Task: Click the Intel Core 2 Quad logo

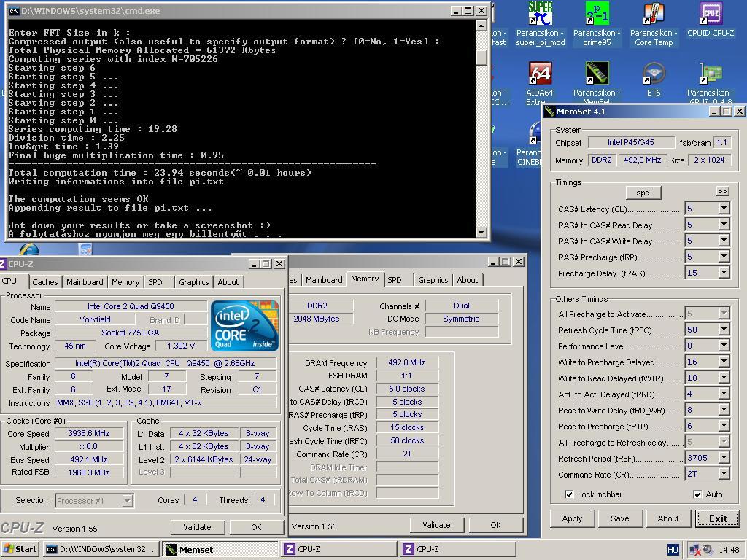Action: click(244, 326)
